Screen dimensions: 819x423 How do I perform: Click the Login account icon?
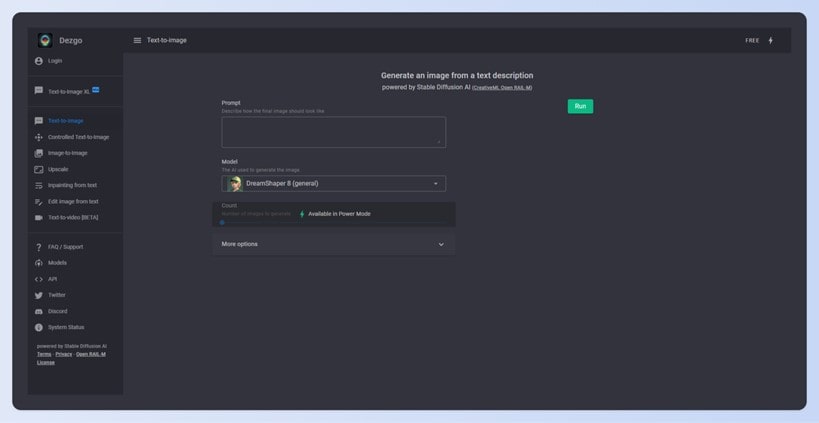point(39,61)
